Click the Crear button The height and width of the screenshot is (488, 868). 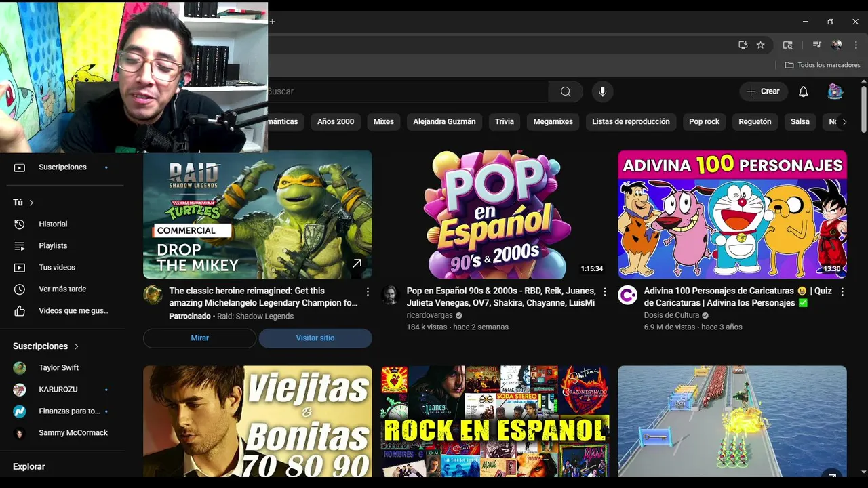(763, 91)
